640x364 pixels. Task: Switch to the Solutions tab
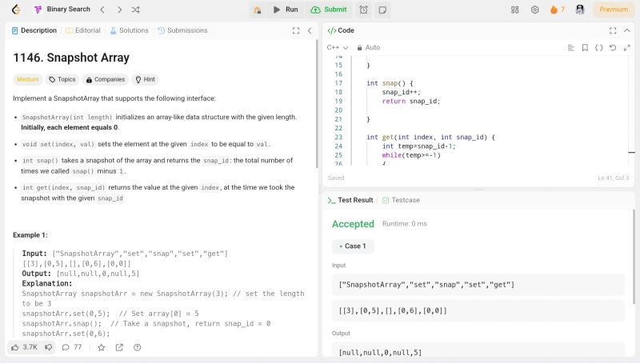pyautogui.click(x=129, y=30)
